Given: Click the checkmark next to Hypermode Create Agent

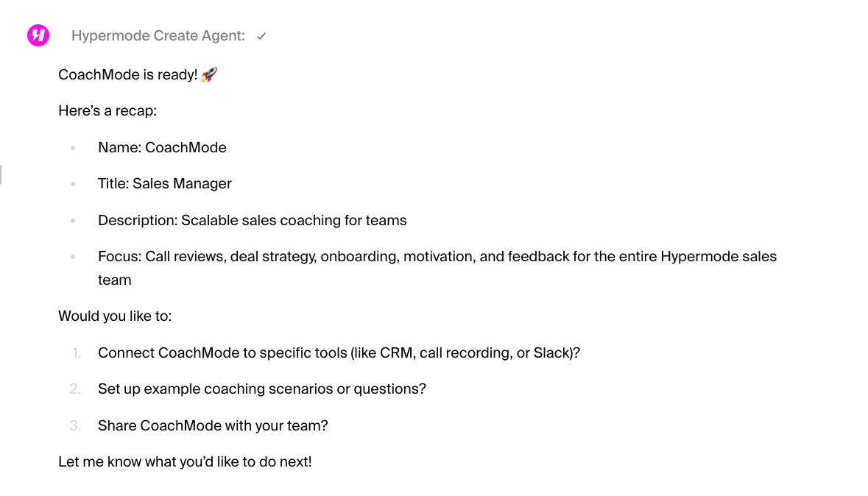Looking at the screenshot, I should [261, 37].
